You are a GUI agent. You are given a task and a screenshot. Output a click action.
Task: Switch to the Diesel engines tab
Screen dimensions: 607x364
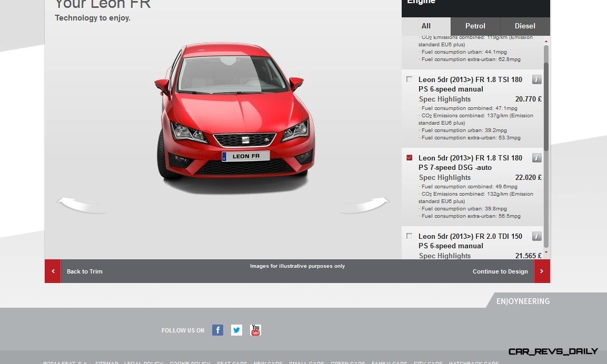(x=525, y=26)
